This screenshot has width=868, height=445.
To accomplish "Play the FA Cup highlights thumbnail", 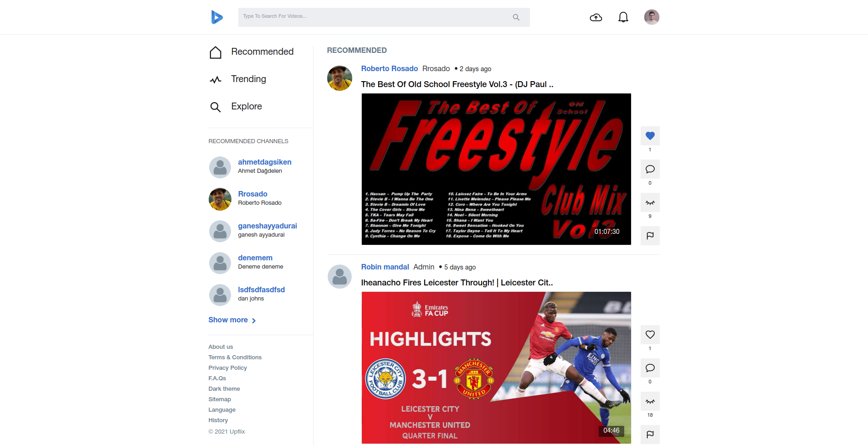I will tap(496, 367).
